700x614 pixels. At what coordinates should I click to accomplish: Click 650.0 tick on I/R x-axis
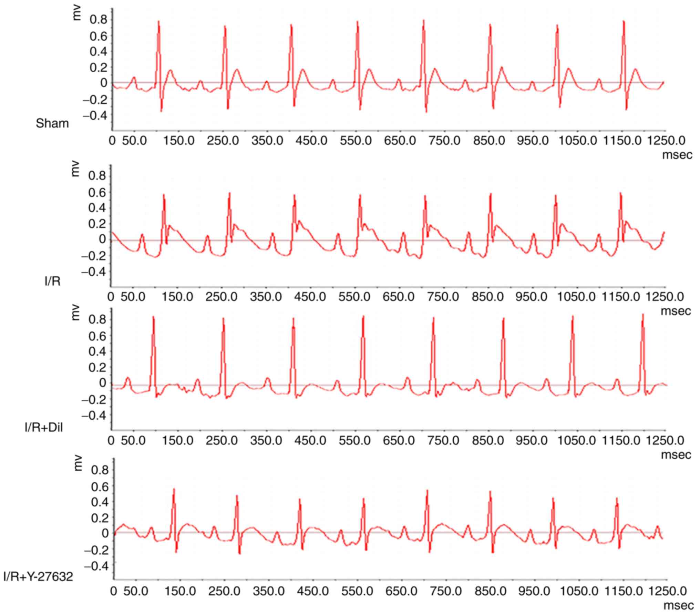point(399,297)
